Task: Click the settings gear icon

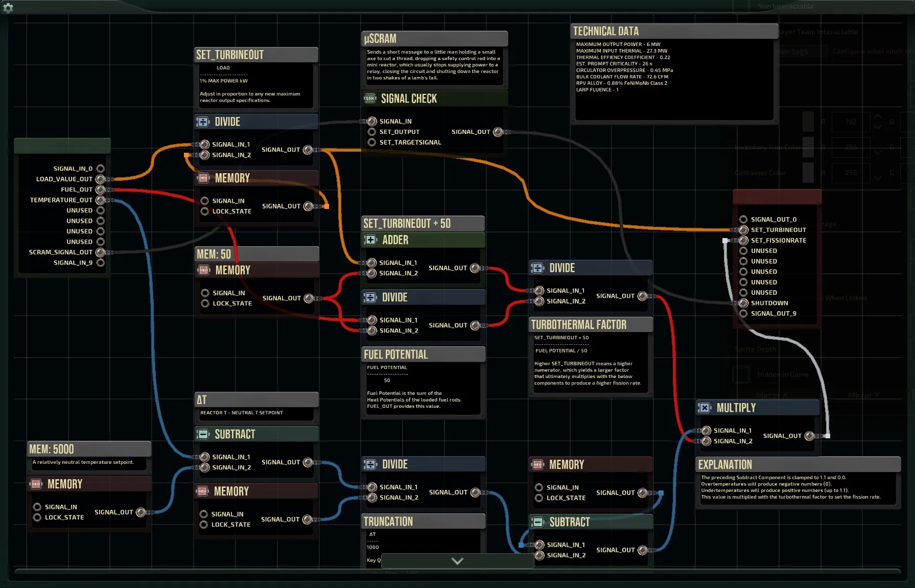Action: (x=8, y=8)
